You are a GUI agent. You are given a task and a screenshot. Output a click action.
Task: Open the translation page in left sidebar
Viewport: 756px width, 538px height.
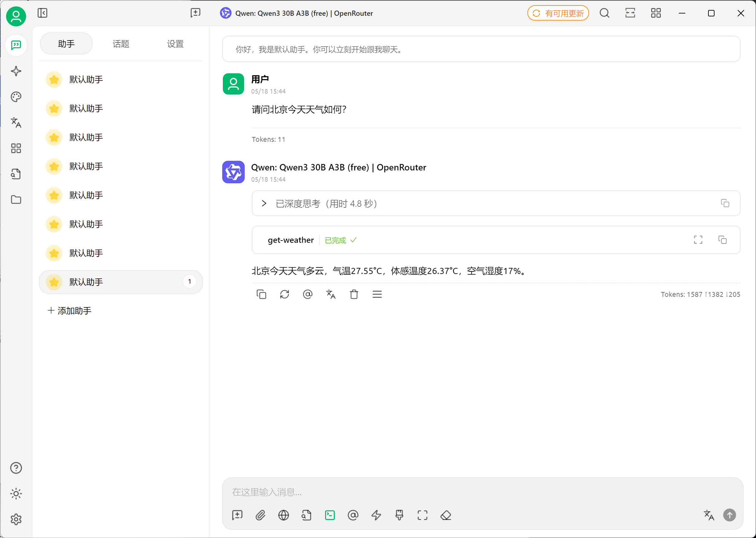point(16,123)
